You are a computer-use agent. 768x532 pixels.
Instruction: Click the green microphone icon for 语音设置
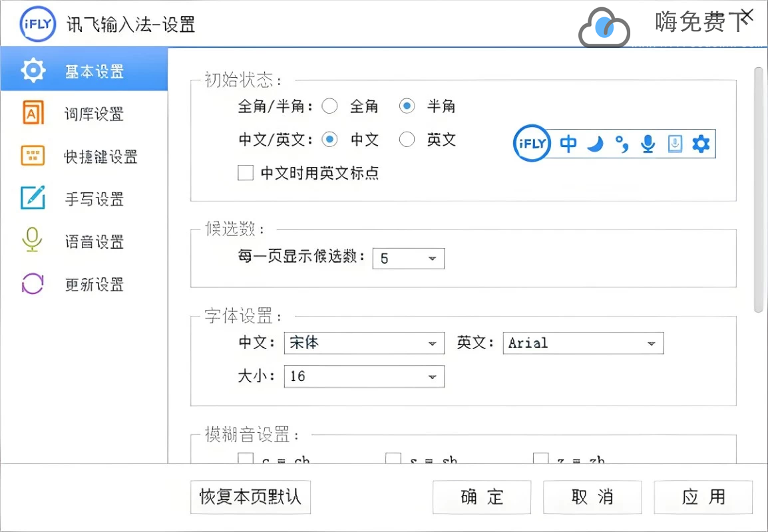(33, 240)
